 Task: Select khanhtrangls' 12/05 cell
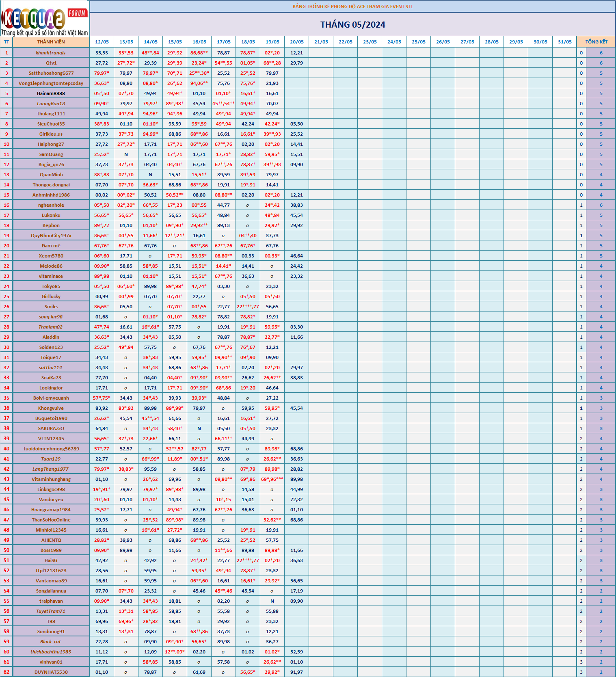point(102,53)
